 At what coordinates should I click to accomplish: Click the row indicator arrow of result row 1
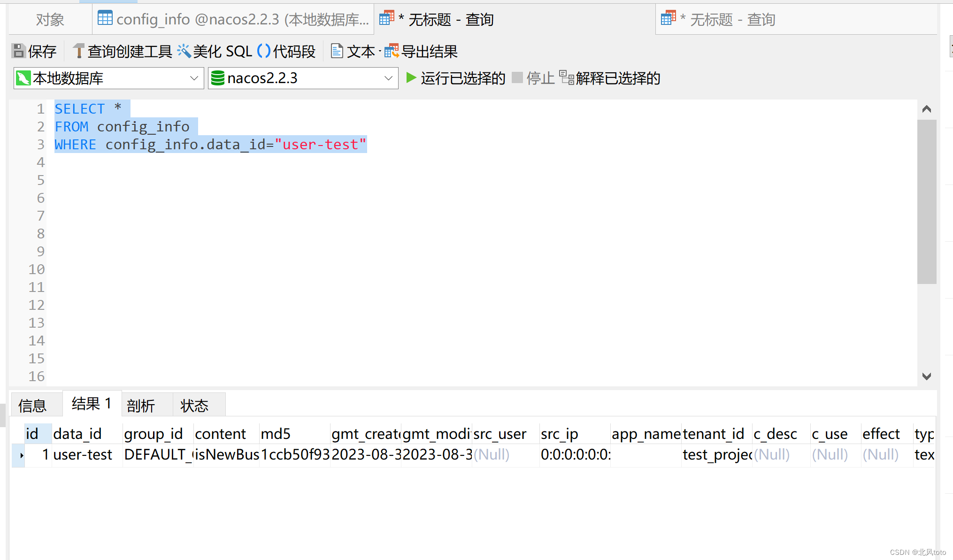(21, 455)
